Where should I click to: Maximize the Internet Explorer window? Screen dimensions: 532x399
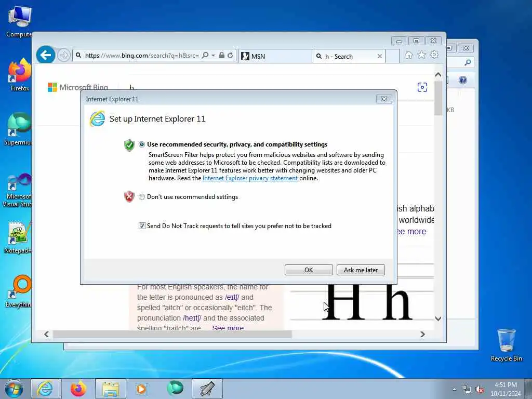[x=416, y=41]
